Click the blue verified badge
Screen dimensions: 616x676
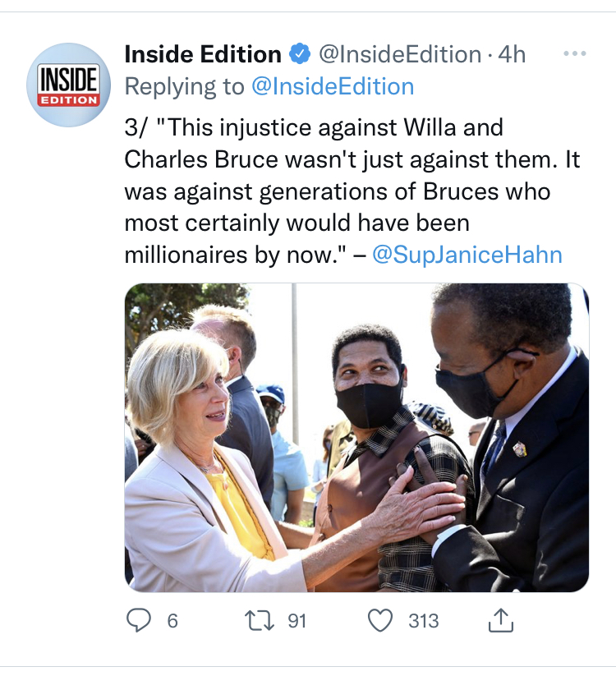coord(299,55)
